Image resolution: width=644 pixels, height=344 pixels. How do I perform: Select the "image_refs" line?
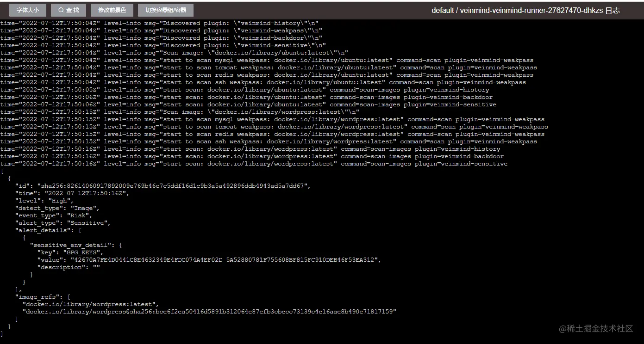[43, 297]
